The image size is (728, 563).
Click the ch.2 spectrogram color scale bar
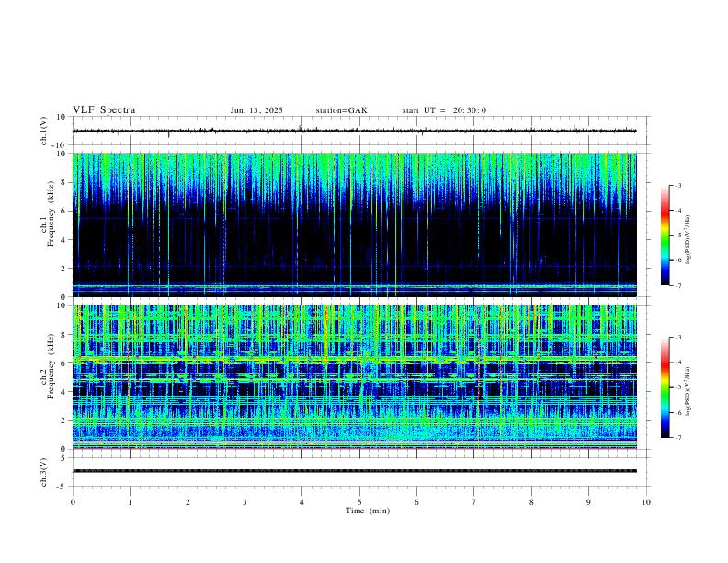pos(665,387)
